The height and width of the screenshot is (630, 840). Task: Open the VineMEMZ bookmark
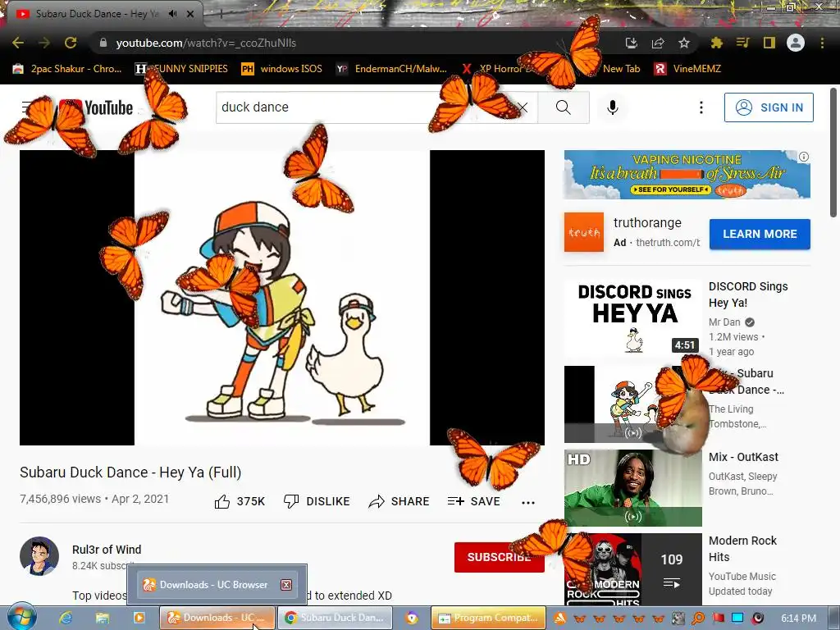click(x=688, y=69)
